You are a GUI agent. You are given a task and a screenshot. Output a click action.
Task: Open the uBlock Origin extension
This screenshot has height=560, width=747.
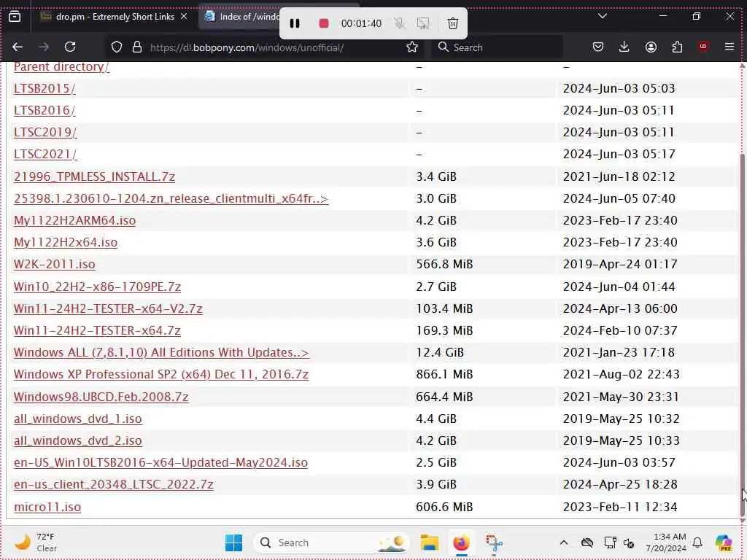[703, 47]
